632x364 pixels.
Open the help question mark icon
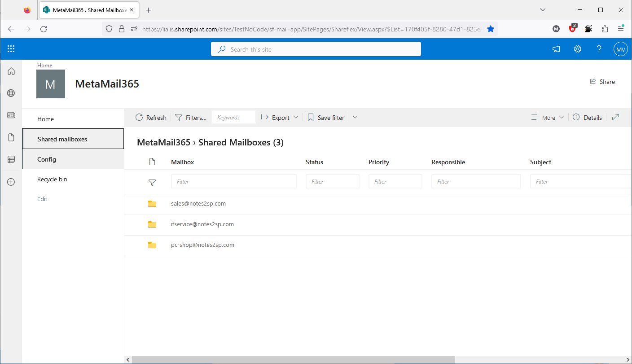(599, 49)
